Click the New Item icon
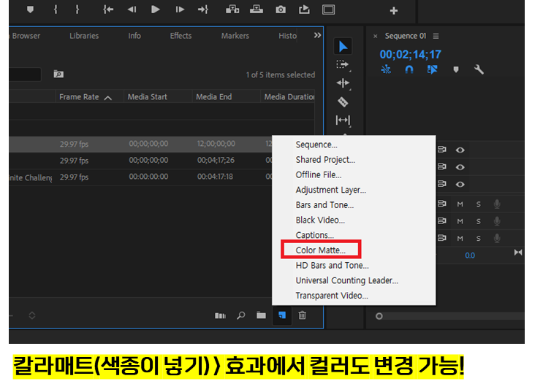Image resolution: width=543 pixels, height=392 pixels. click(x=282, y=315)
